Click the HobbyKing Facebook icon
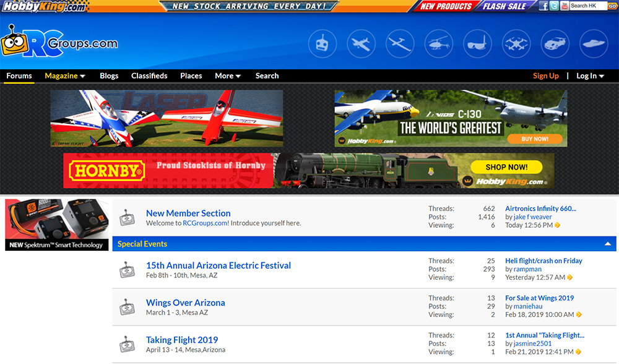 pyautogui.click(x=543, y=6)
